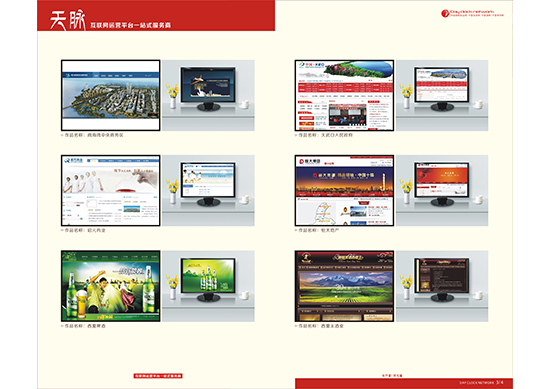Click the small red text above the footer bar
This screenshot has width=550, height=389.
point(392,375)
